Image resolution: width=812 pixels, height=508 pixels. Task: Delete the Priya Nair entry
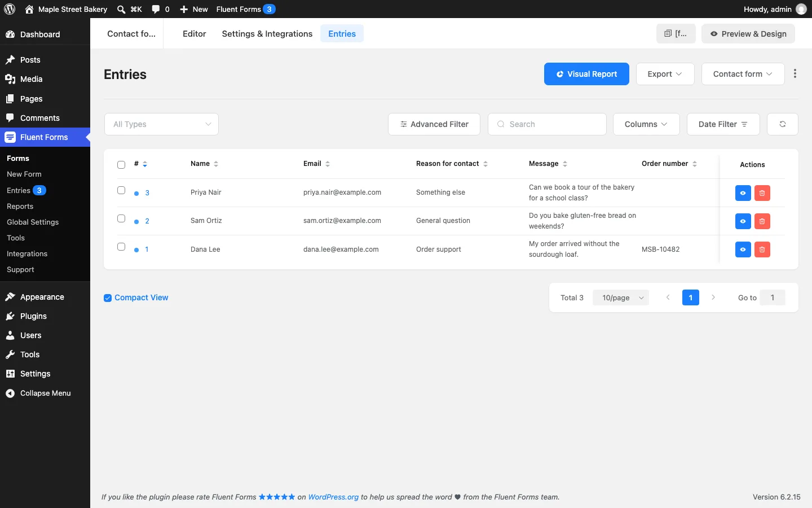[762, 193]
